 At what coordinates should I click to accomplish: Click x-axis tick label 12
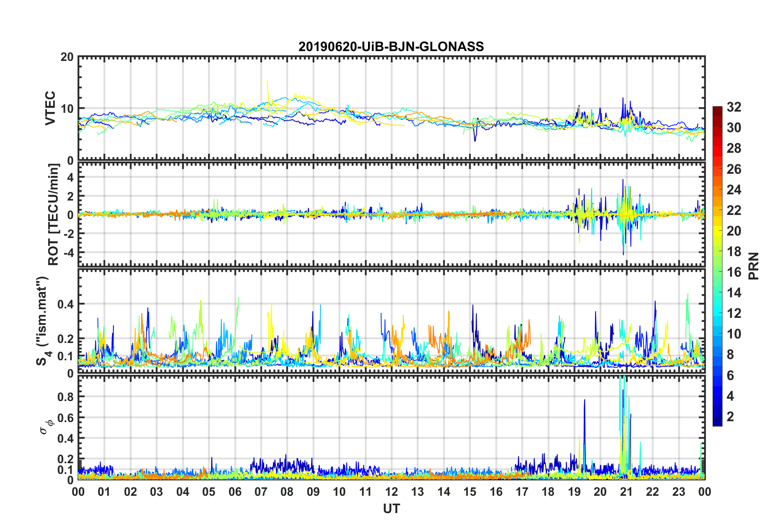point(391,492)
